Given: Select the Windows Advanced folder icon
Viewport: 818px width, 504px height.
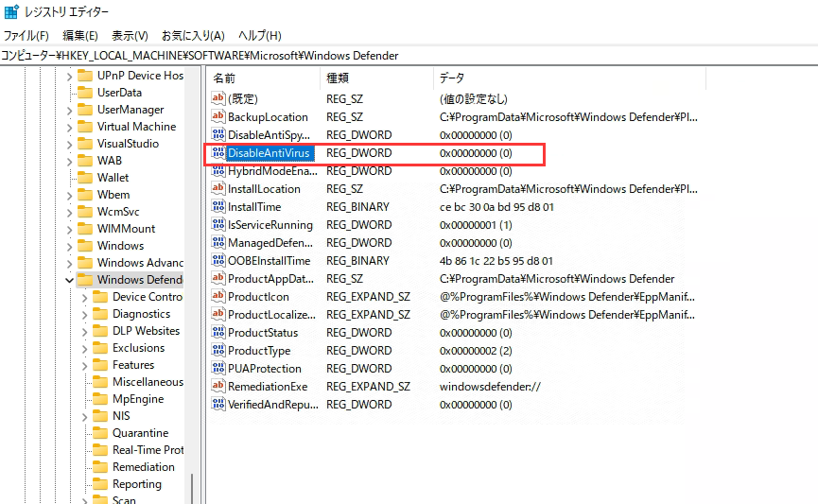Looking at the screenshot, I should pos(84,263).
